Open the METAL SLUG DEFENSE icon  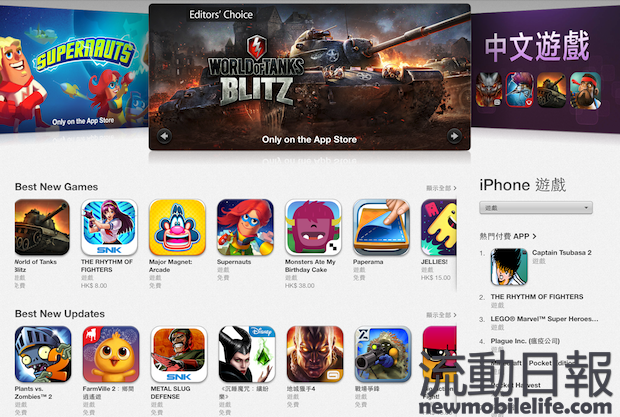click(179, 354)
